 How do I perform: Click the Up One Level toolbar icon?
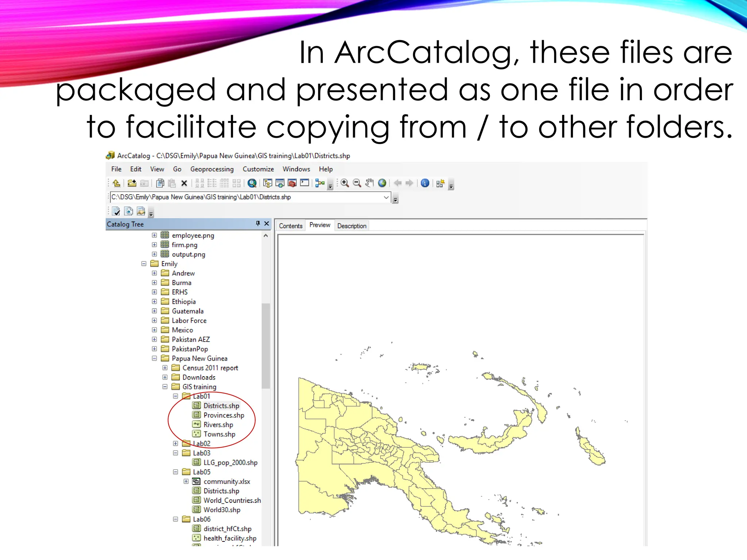point(116,183)
